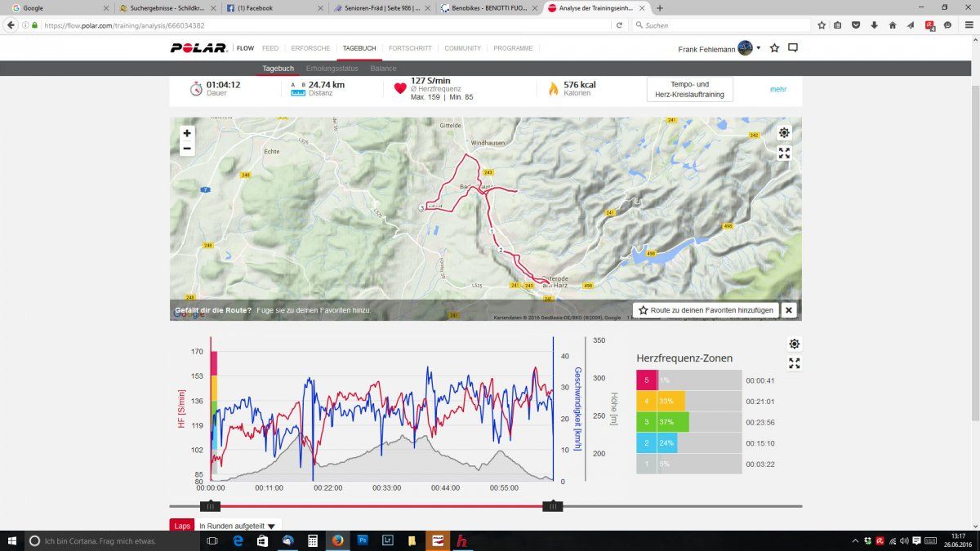This screenshot has width=980, height=551.
Task: Switch to the Erholungsstatus tab
Action: coord(332,69)
